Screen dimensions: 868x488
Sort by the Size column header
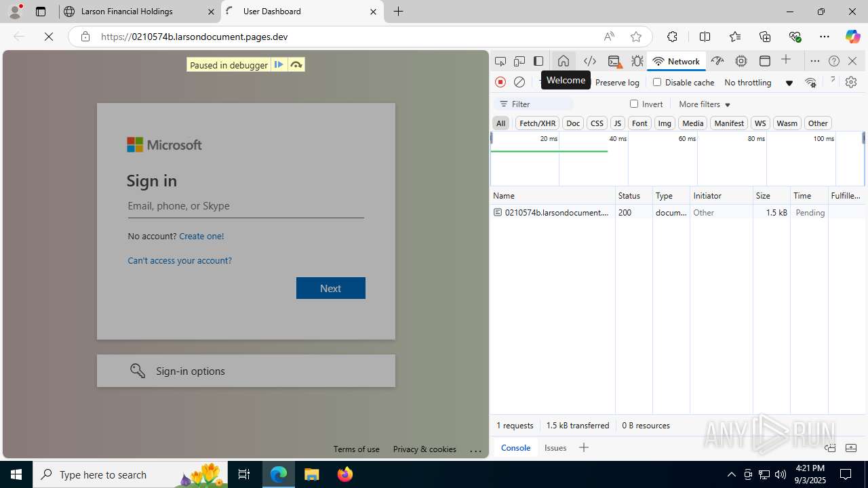(x=772, y=196)
